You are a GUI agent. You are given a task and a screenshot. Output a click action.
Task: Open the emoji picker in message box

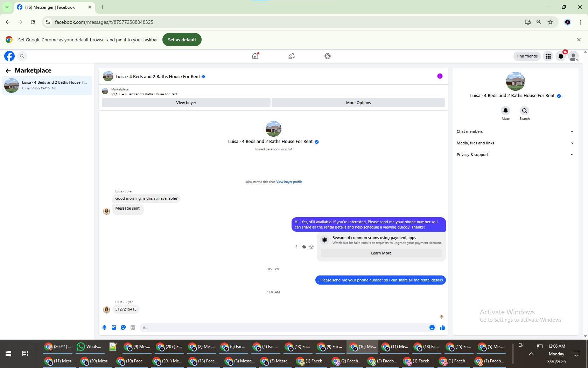click(432, 328)
